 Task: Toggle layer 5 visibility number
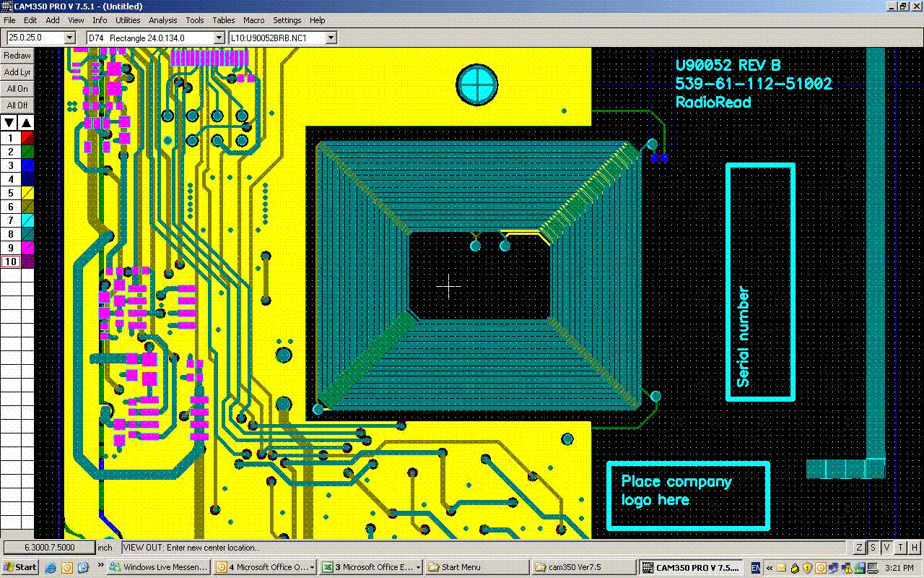pyautogui.click(x=10, y=193)
